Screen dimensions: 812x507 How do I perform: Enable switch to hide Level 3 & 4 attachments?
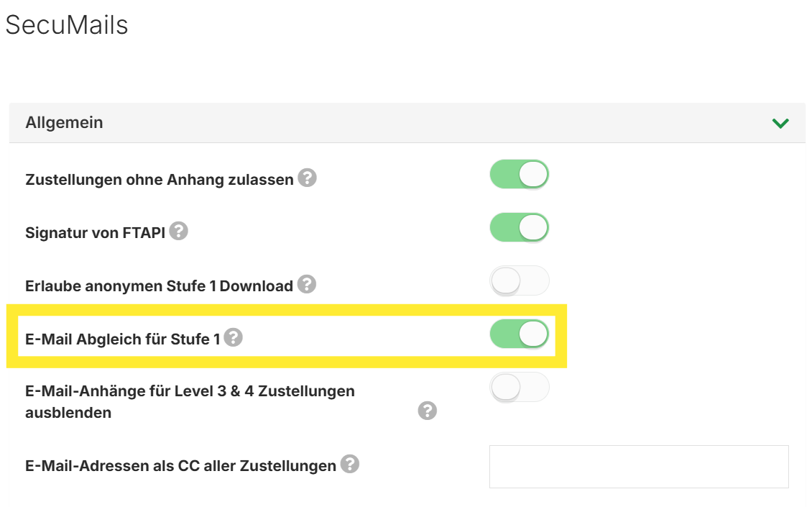(519, 388)
